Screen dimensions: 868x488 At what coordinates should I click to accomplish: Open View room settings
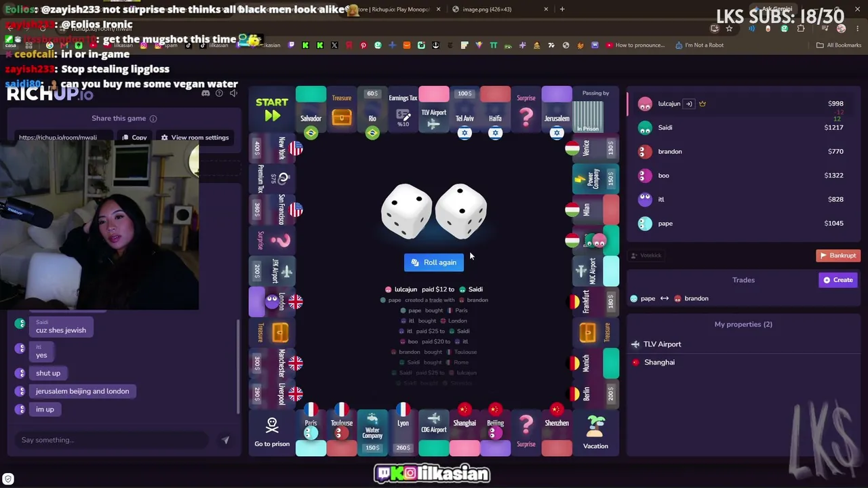195,138
